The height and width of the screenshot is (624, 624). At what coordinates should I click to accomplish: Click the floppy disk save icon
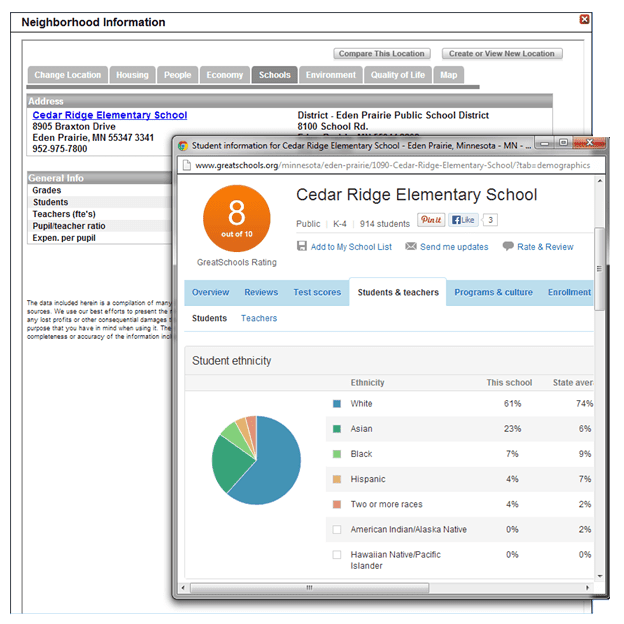pos(302,246)
